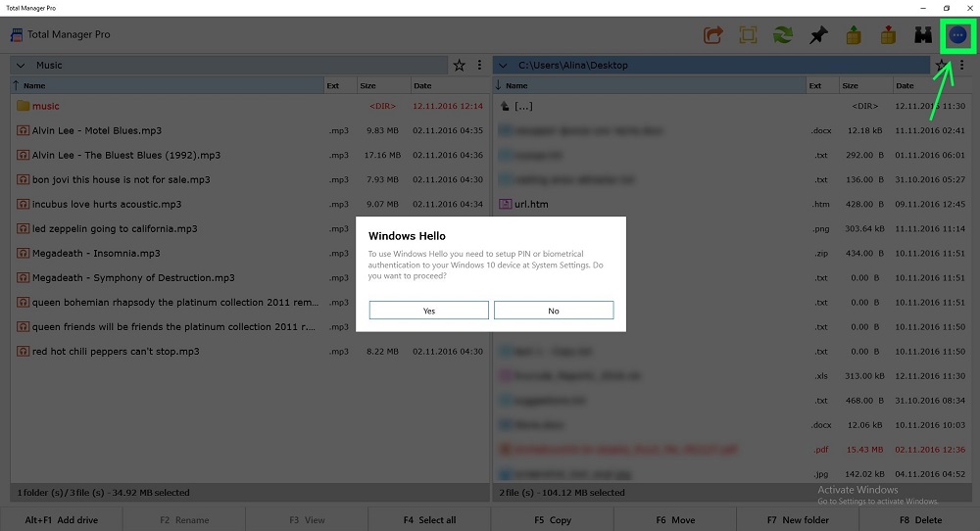Sort Desktop panel by Size column header
Viewport: 980px width, 531px height.
coord(865,85)
